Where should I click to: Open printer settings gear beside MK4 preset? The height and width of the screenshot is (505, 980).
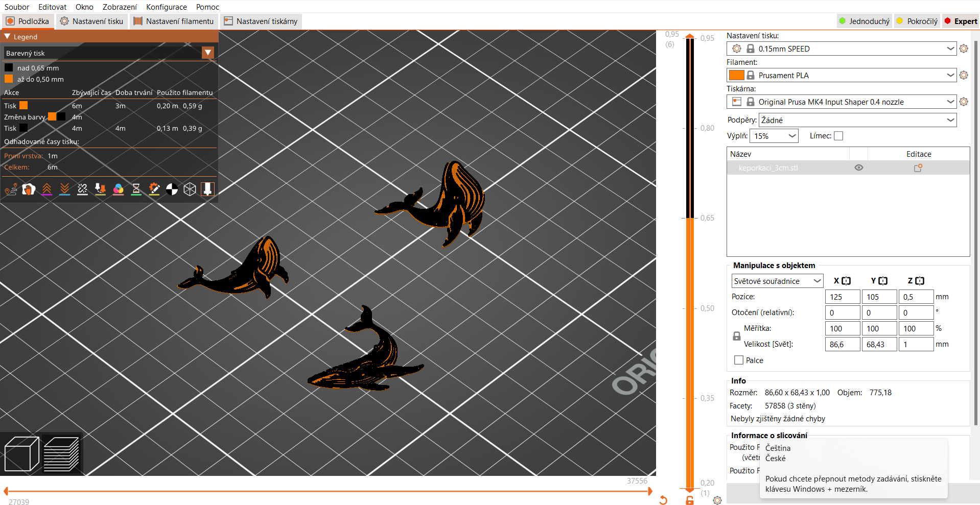[x=964, y=102]
